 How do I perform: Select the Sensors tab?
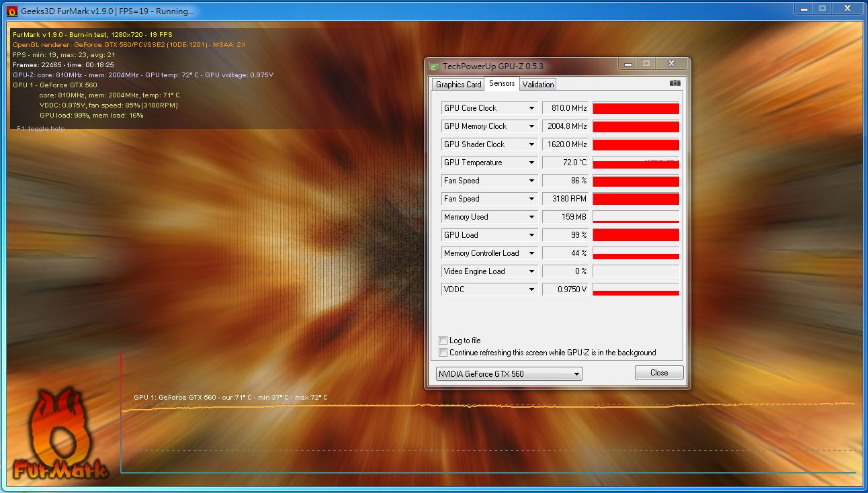pyautogui.click(x=502, y=83)
